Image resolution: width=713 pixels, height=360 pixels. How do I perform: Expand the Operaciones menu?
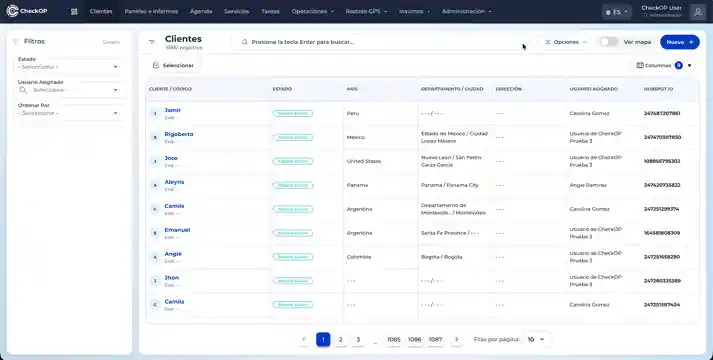313,11
